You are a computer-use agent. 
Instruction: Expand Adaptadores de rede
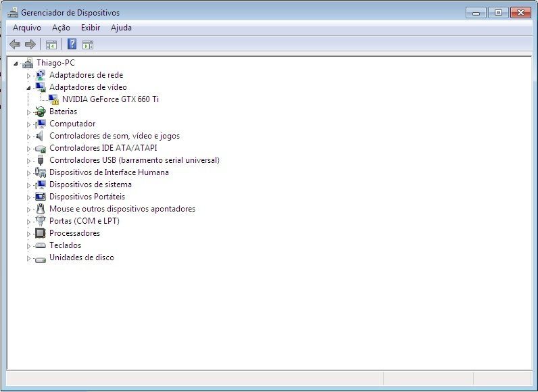[x=28, y=76]
